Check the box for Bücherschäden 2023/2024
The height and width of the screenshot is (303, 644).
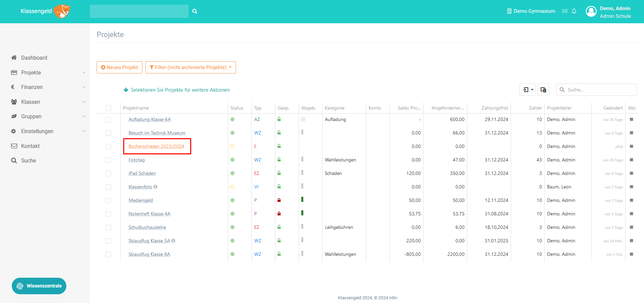(108, 147)
